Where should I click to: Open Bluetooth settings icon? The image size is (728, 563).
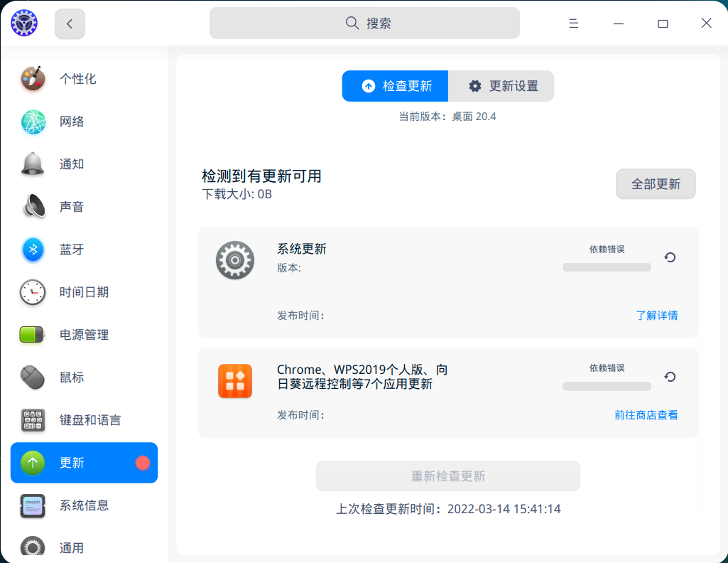point(33,250)
